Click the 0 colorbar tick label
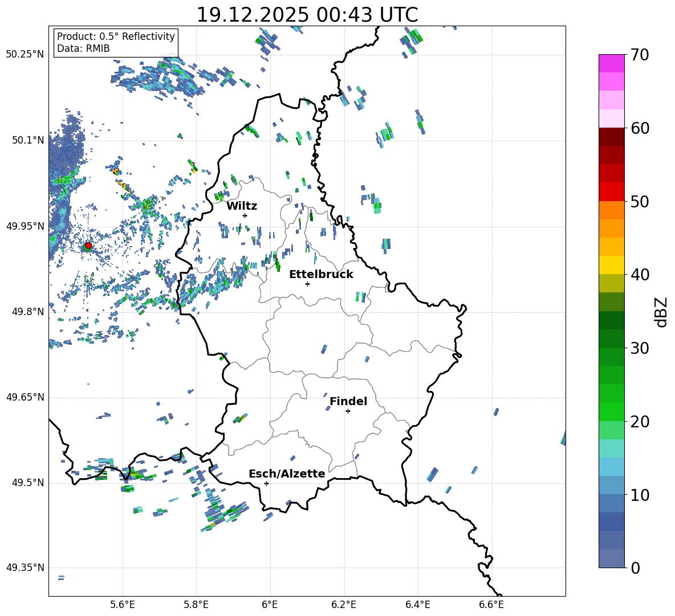The height and width of the screenshot is (616, 675). (x=636, y=568)
